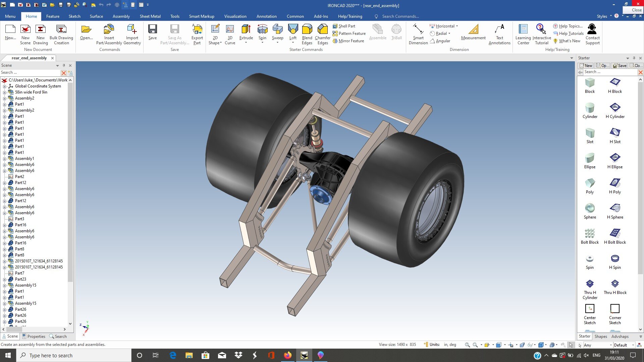Select Part23 in scene tree
Viewport: 644px width, 362px height.
tap(20, 279)
